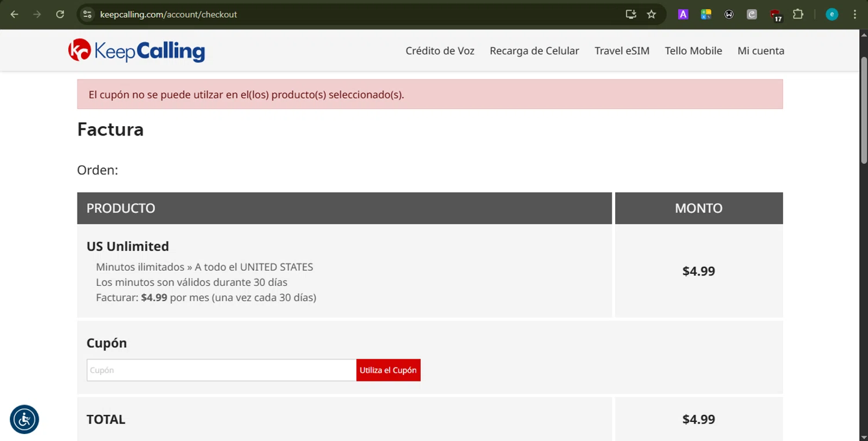The height and width of the screenshot is (441, 868).
Task: Open site information icon in address bar
Action: (87, 14)
